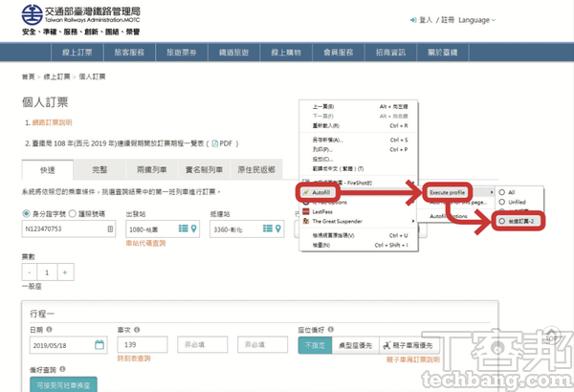Expand The Great Suspender submenu arrow
The width and height of the screenshot is (574, 392).
413,221
